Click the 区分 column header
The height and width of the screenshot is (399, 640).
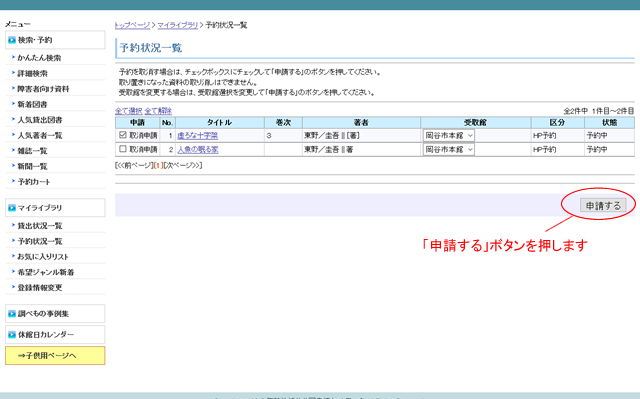[x=557, y=122]
